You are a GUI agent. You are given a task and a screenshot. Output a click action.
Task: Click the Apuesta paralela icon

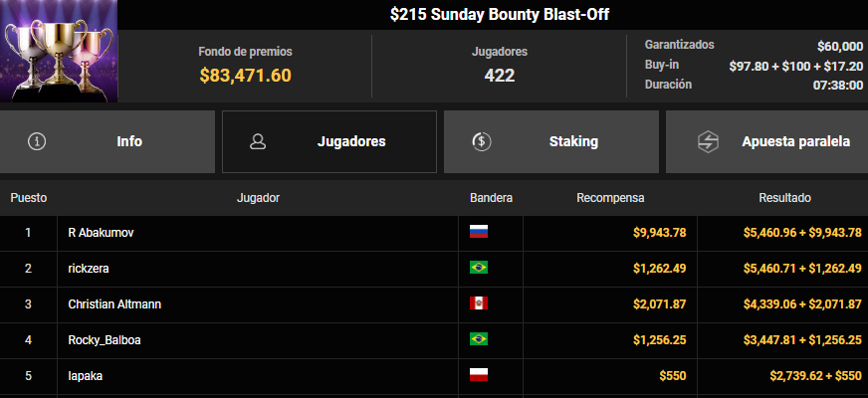click(707, 141)
